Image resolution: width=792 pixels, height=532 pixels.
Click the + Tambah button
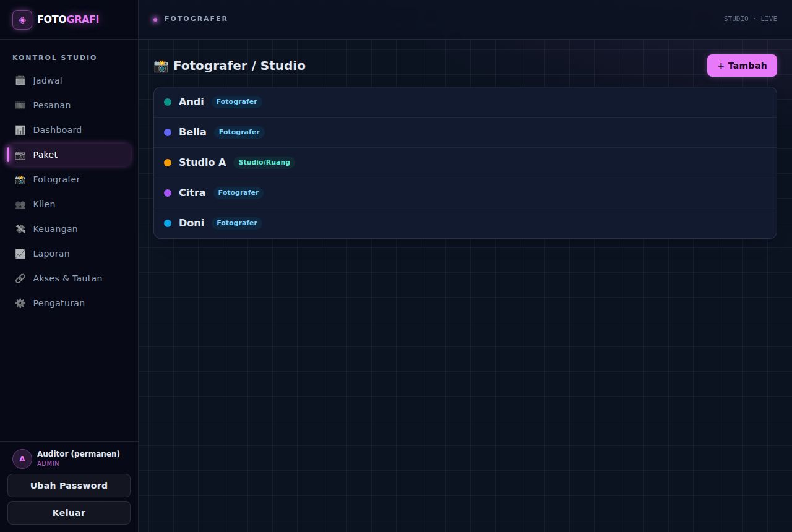click(x=742, y=66)
